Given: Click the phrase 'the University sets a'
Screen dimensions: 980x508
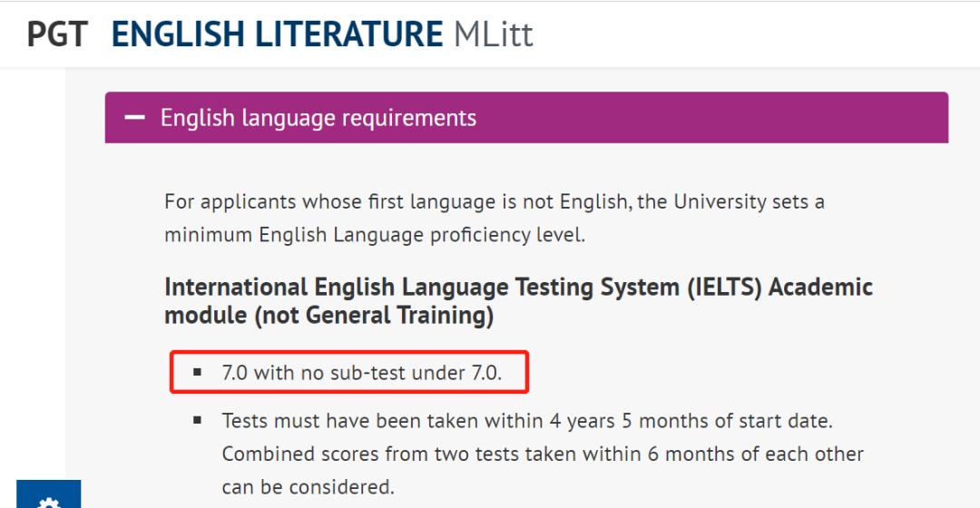Looking at the screenshot, I should coord(730,201).
